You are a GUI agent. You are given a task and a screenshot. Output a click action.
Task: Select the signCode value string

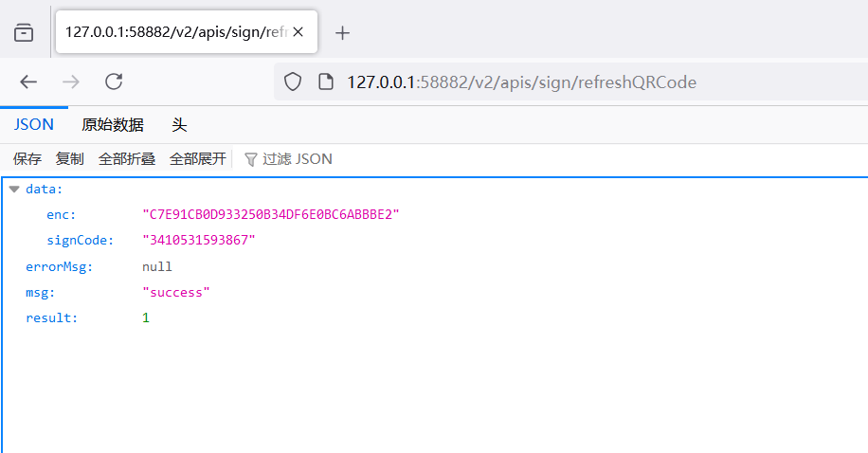tap(199, 241)
